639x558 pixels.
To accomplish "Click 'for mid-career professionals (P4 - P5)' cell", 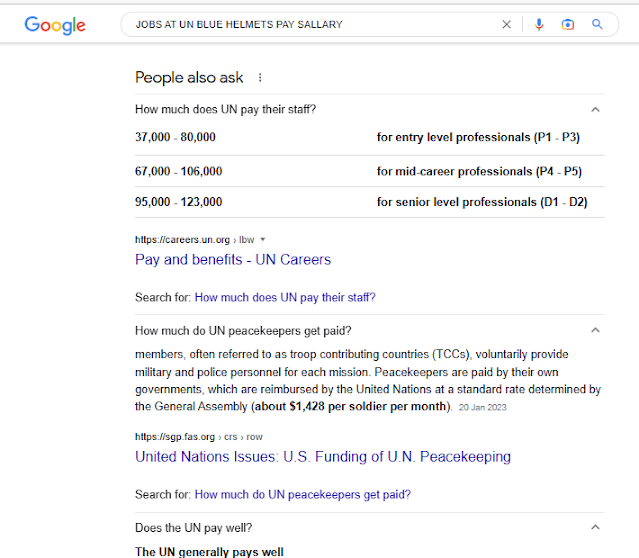I will (x=479, y=172).
